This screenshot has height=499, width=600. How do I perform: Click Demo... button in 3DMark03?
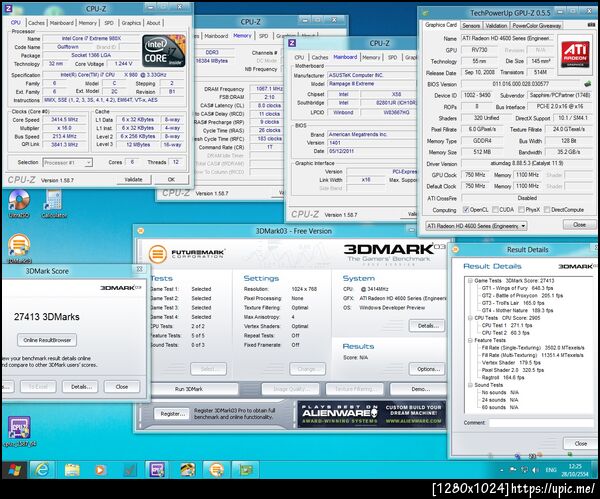coord(420,389)
